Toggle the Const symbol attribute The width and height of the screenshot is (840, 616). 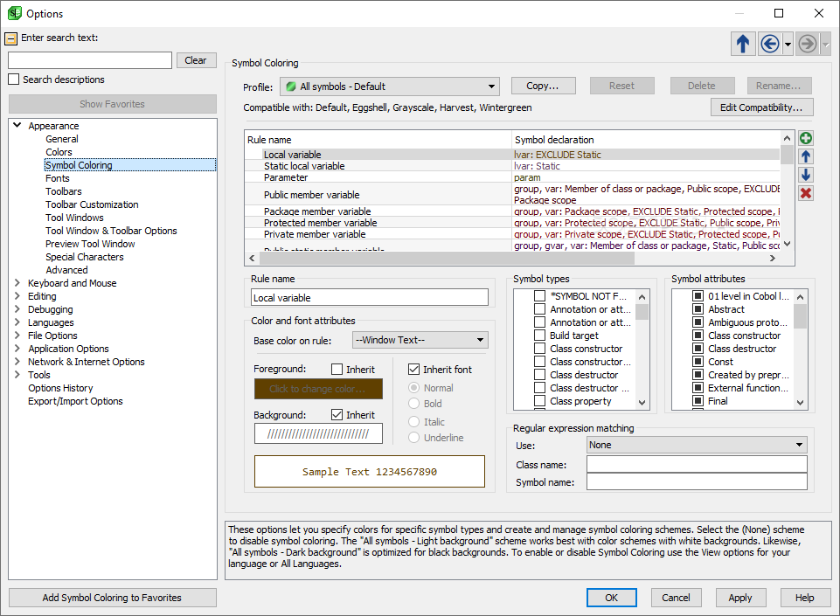click(698, 362)
